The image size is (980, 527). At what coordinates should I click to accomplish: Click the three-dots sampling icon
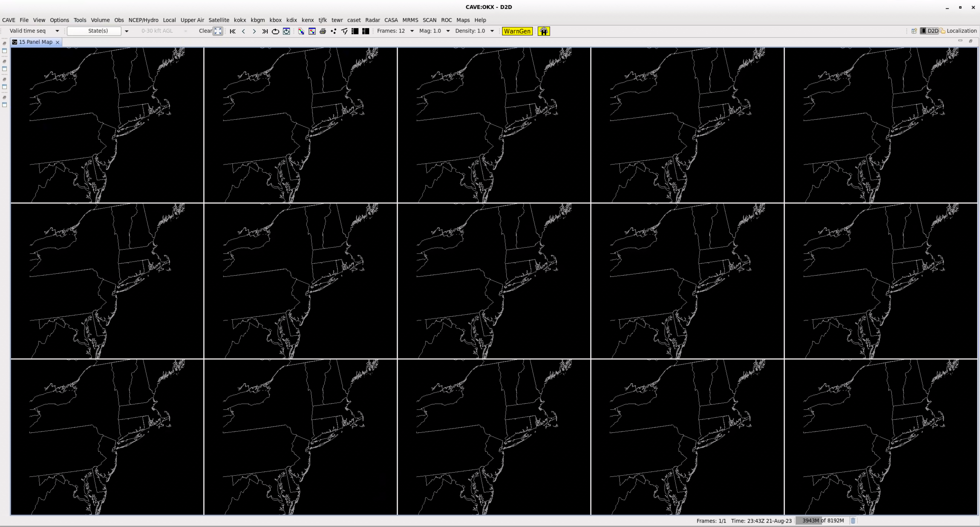pyautogui.click(x=334, y=31)
